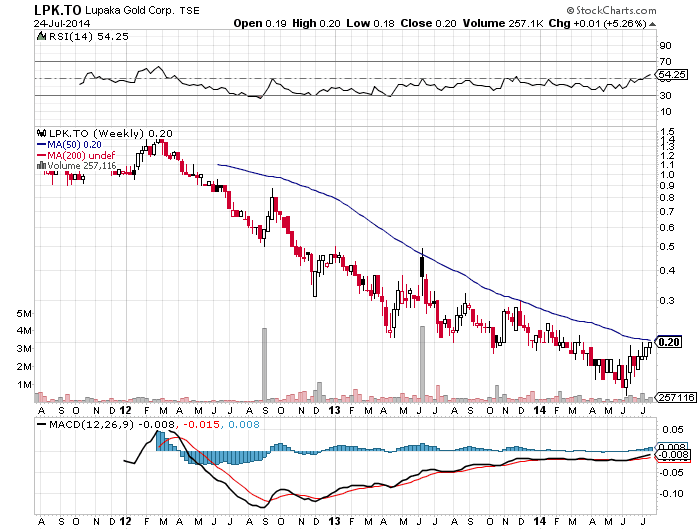Viewport: 700px width, 530px height.
Task: Click the 'MA(50) 0.20' legend text
Action: (74, 145)
